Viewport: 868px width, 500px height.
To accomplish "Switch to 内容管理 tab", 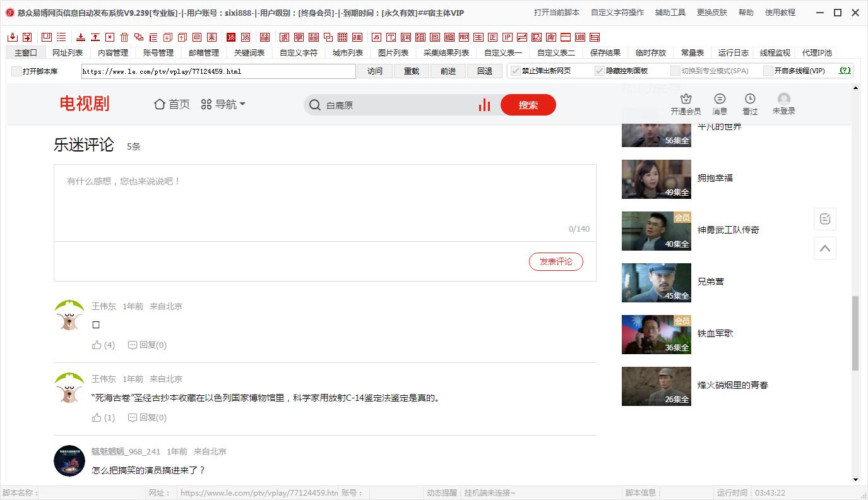I will pyautogui.click(x=113, y=53).
